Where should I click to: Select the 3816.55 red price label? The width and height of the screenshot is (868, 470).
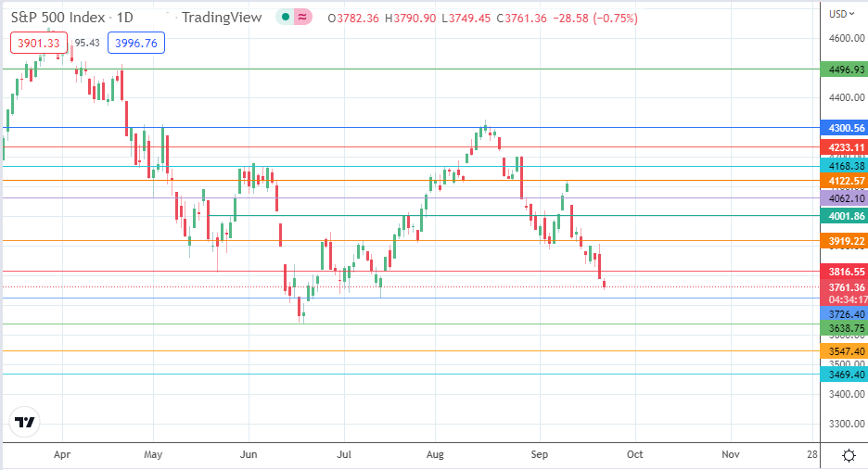[844, 272]
